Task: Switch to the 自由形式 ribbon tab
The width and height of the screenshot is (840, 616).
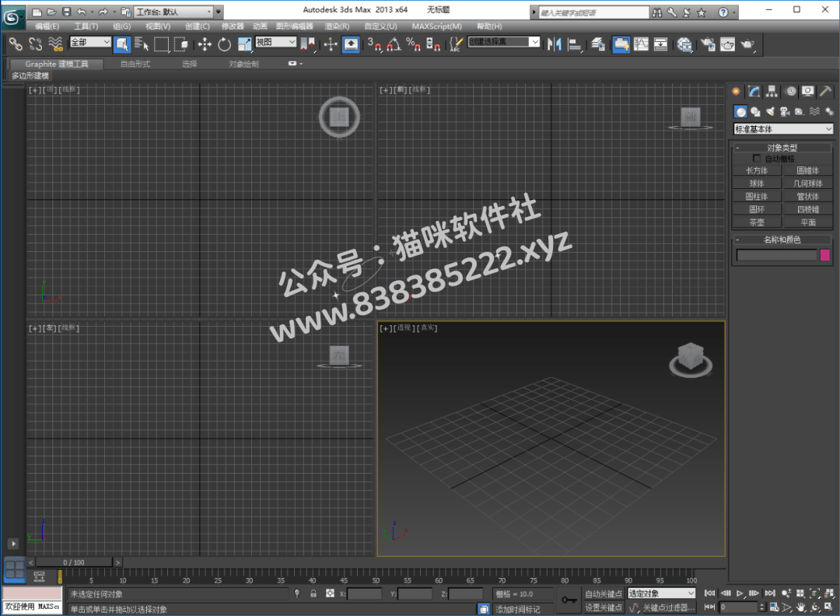Action: tap(135, 64)
